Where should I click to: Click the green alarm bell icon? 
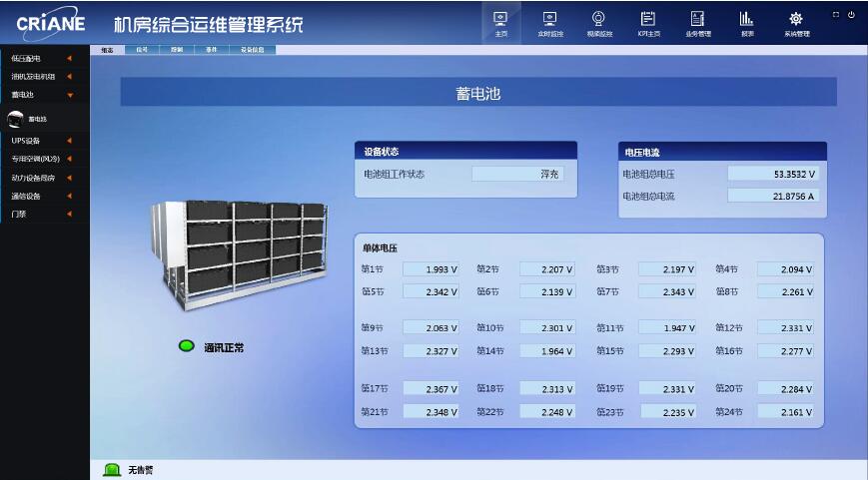click(x=112, y=470)
